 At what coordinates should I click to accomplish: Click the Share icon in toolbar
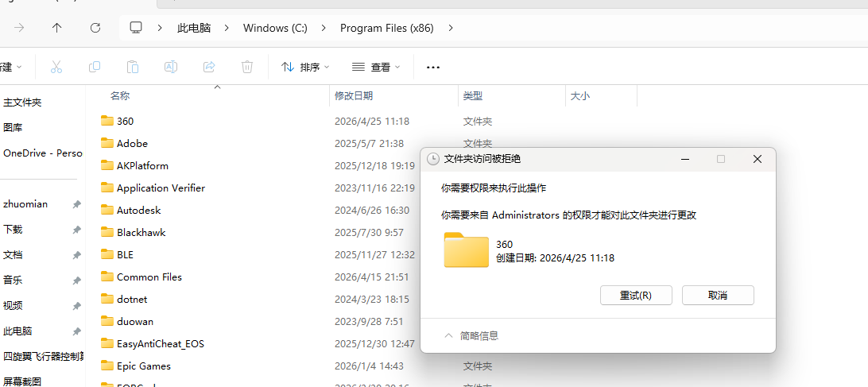(x=209, y=67)
